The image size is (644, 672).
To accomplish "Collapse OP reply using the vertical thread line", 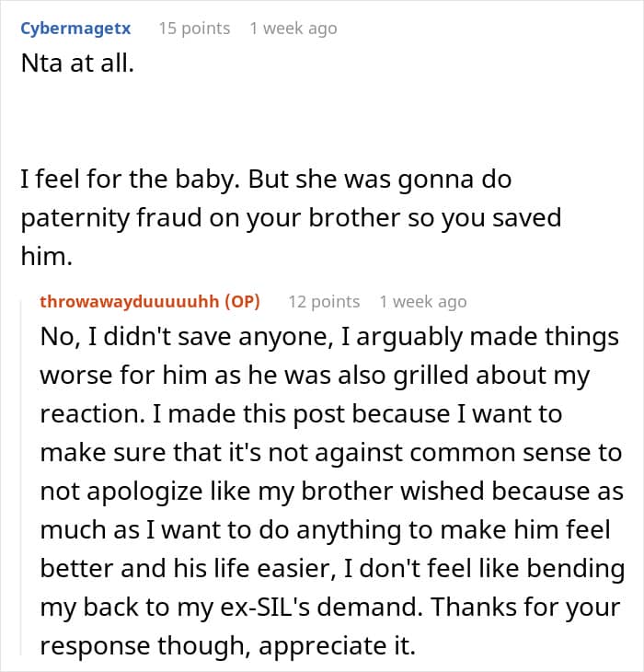I will (x=21, y=478).
